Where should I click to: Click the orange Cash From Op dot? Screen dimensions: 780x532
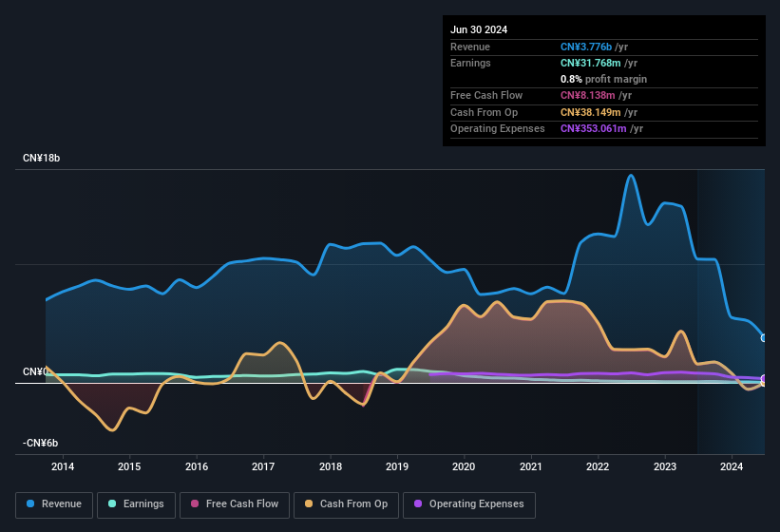(x=309, y=504)
